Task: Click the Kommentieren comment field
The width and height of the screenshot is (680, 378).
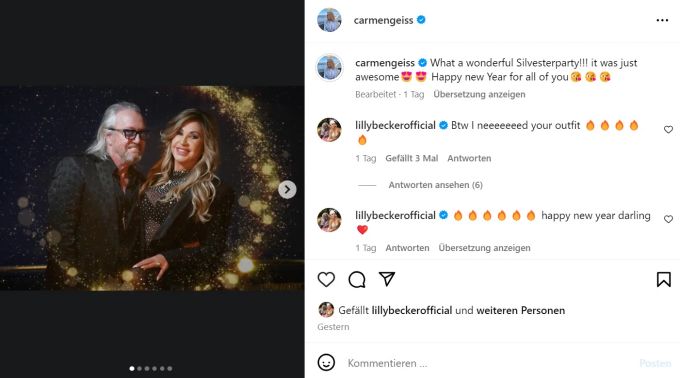Action: (x=486, y=363)
